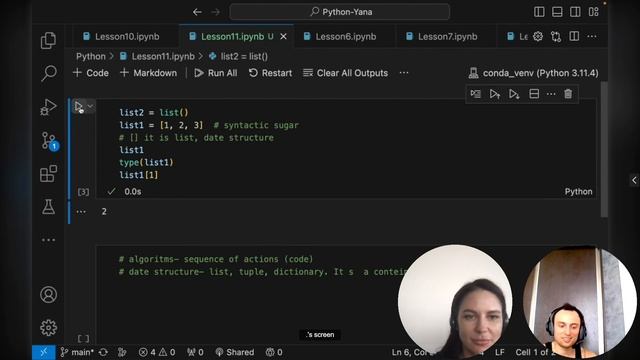This screenshot has height=360, width=640.
Task: Open the Testing flask view
Action: pos(48,207)
